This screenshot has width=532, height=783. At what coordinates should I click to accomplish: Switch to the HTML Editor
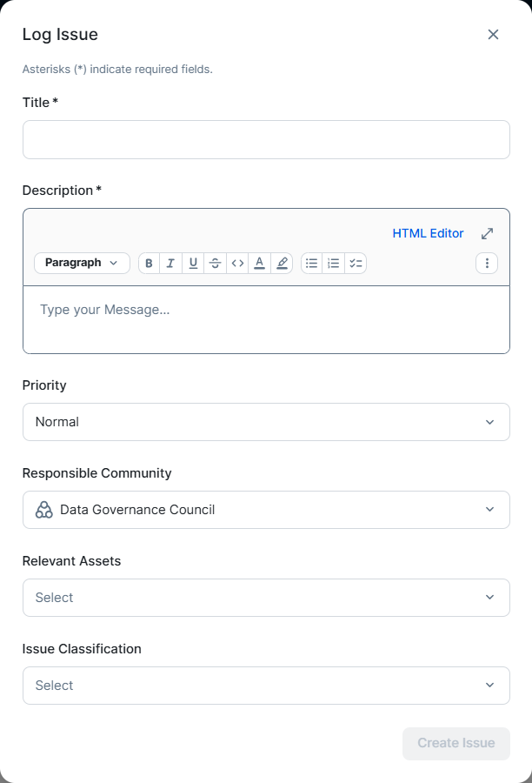tap(428, 233)
